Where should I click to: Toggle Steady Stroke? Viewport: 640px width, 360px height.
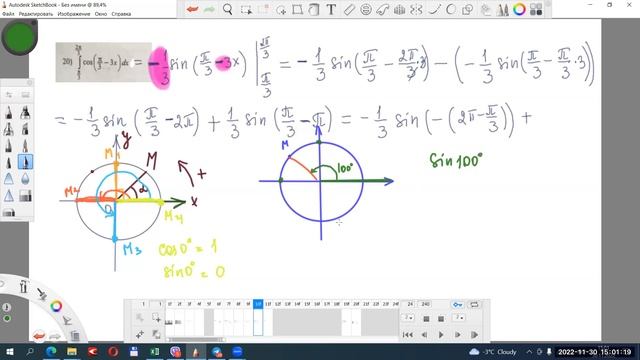pyautogui.click(x=434, y=9)
